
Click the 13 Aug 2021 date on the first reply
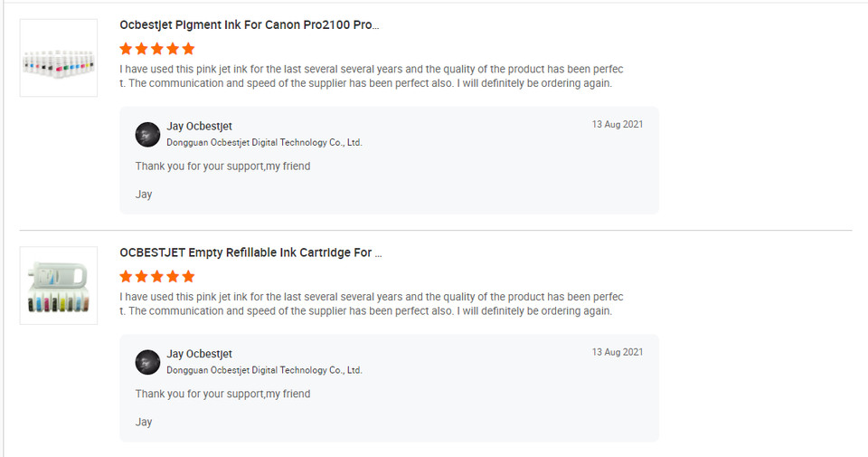(618, 124)
